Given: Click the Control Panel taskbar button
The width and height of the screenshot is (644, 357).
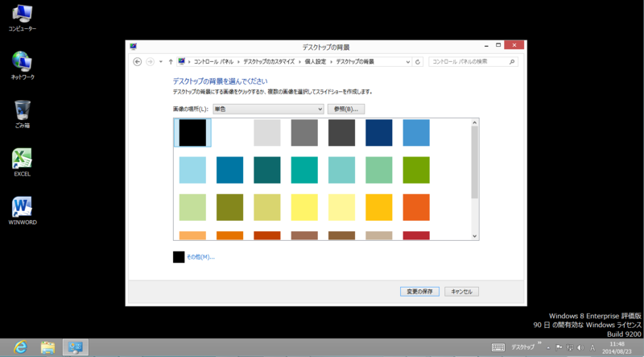Looking at the screenshot, I should tap(76, 347).
